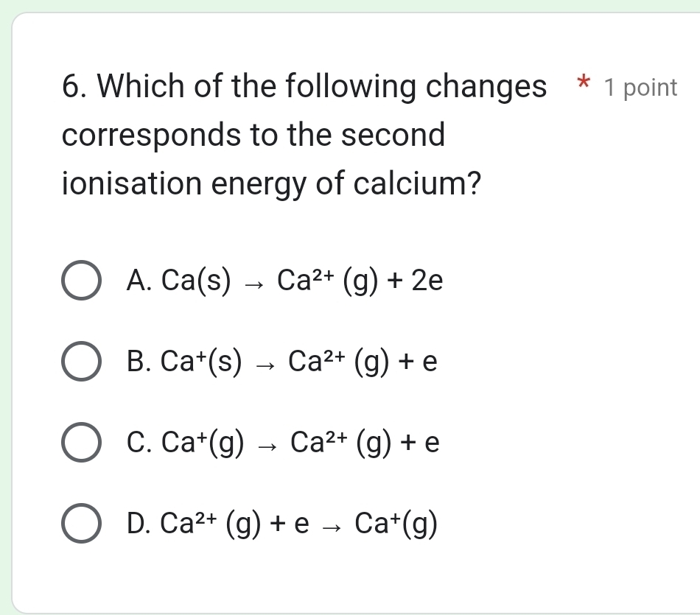Viewport: 700px width, 615px height.
Task: Click option A answer text
Action: click(286, 281)
